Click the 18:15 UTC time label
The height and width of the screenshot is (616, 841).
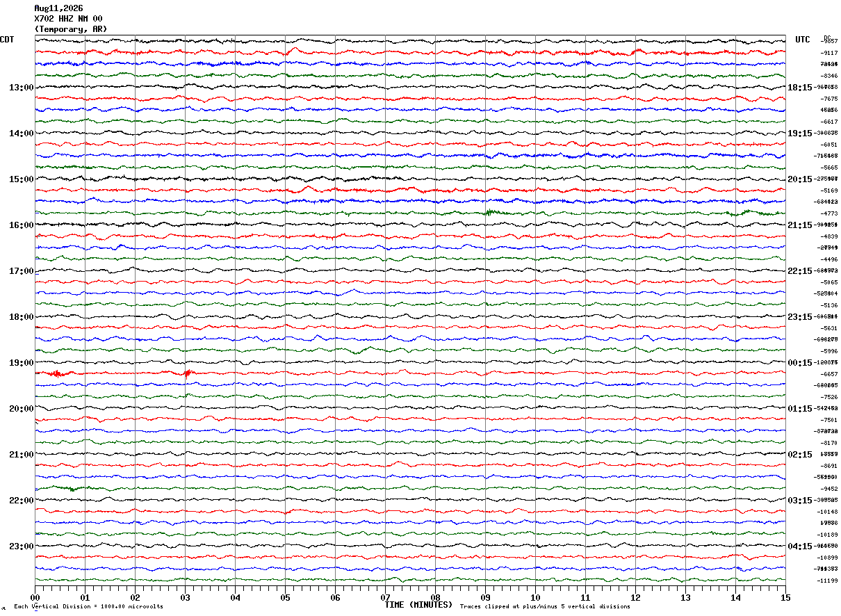(799, 88)
